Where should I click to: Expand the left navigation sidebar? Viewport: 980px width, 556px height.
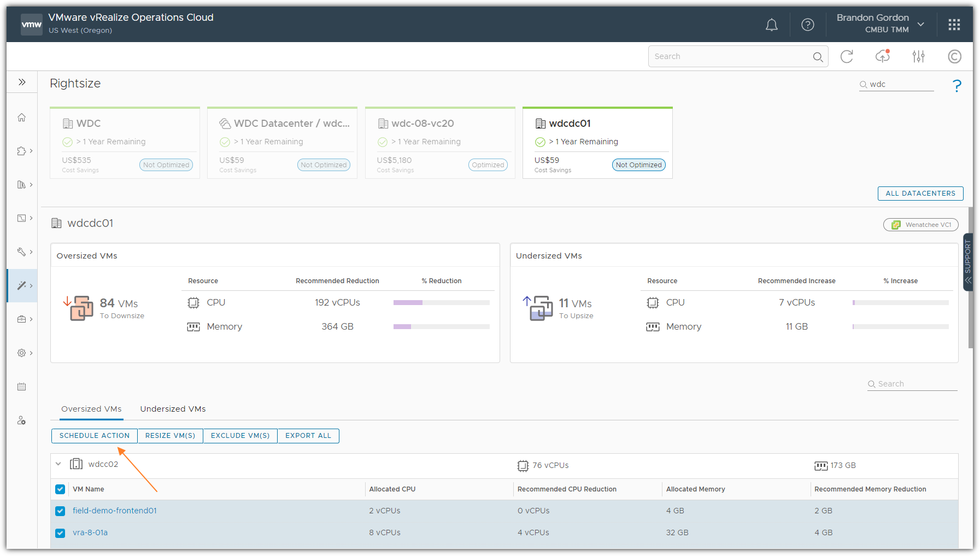click(22, 82)
